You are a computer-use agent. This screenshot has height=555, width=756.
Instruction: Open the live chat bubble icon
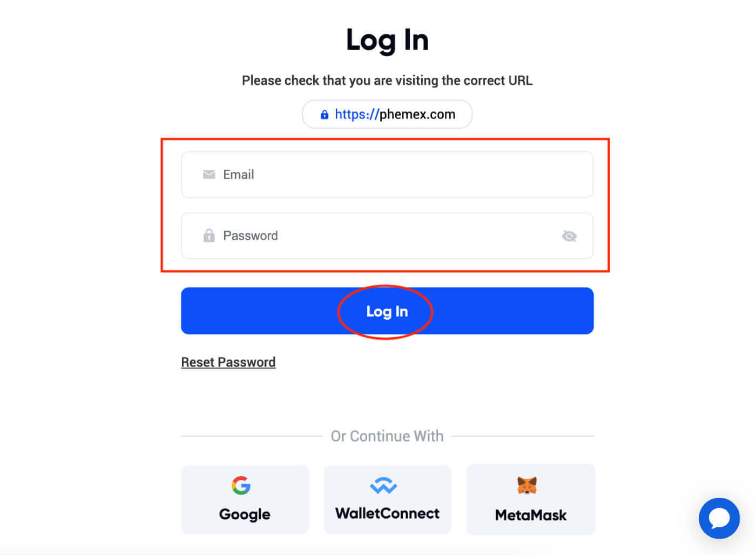(719, 518)
